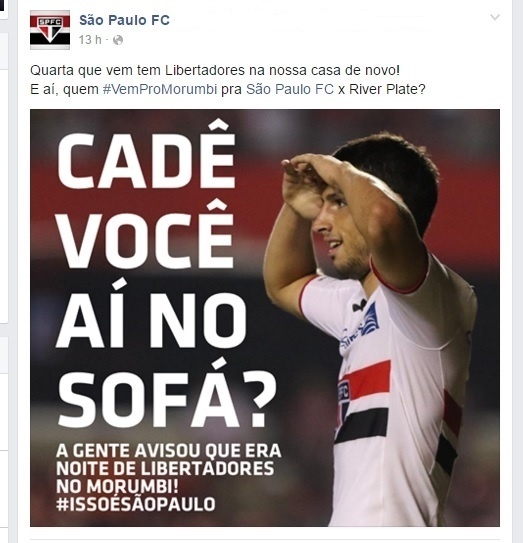Image resolution: width=523 pixels, height=543 pixels.
Task: Click the #ISSOÉSÃOPAULO text in the image
Action: pyautogui.click(x=136, y=504)
